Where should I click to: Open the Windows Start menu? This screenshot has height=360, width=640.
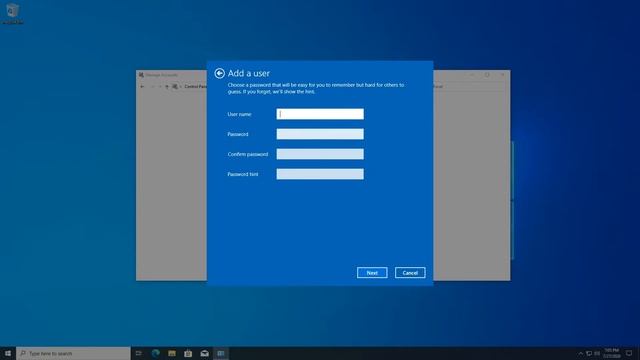tap(8, 353)
